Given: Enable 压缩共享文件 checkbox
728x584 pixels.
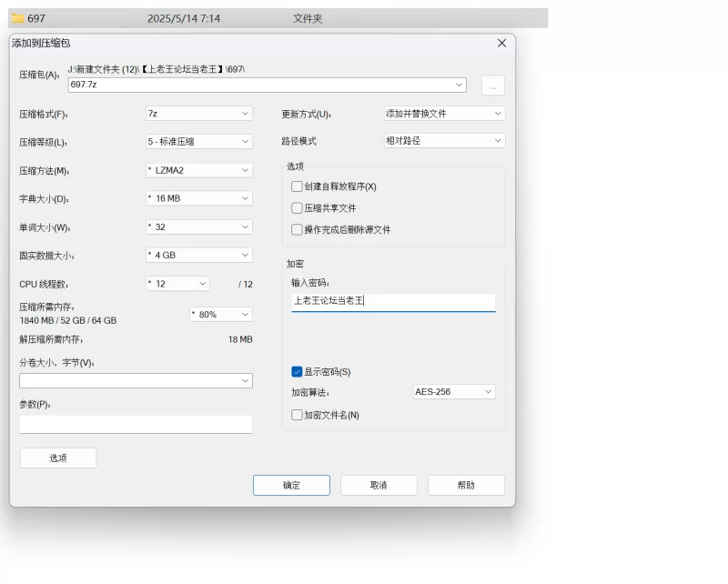Looking at the screenshot, I should [297, 208].
